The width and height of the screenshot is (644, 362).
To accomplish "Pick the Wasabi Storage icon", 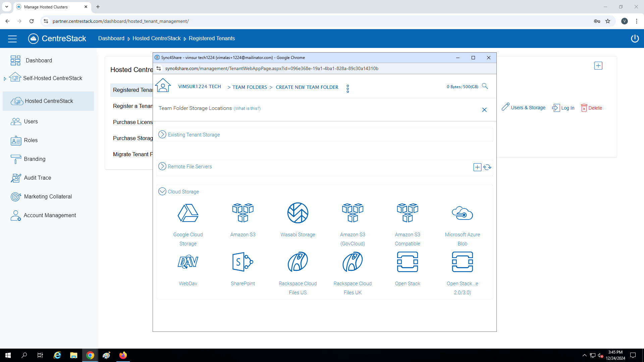I will click(298, 213).
